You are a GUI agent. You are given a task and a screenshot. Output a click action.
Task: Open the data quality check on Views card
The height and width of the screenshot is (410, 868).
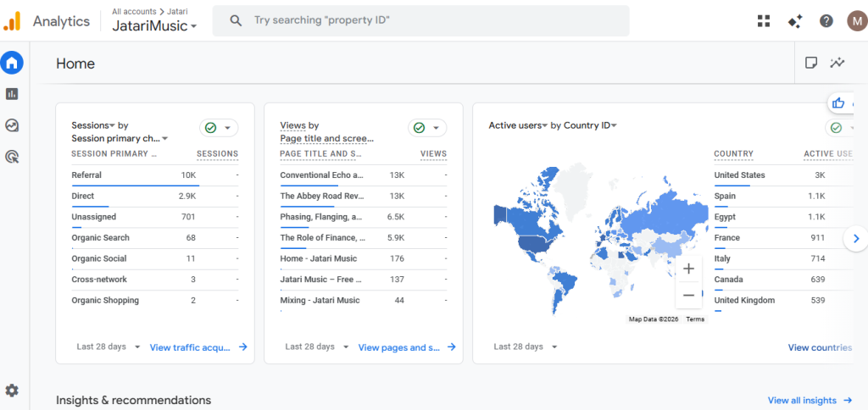[427, 128]
